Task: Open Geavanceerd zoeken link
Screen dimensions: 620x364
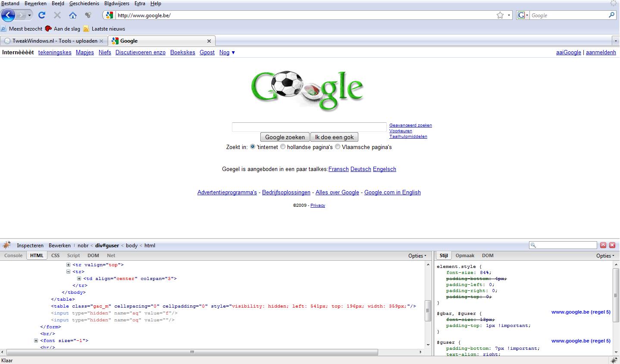Action: [x=410, y=125]
